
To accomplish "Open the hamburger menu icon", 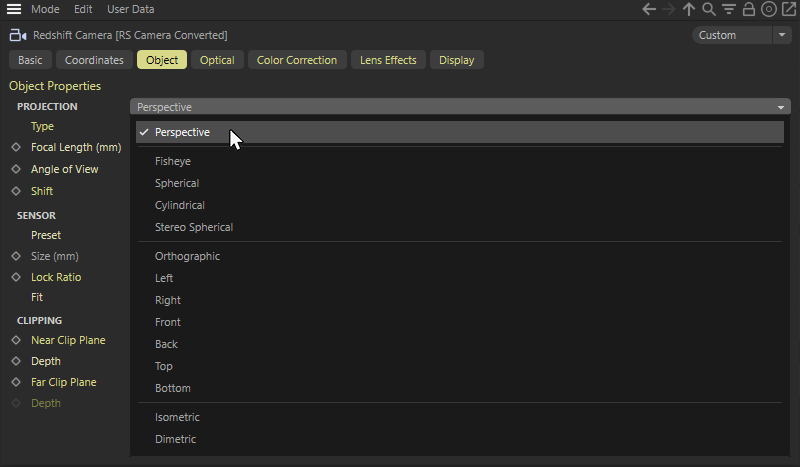I will point(14,9).
